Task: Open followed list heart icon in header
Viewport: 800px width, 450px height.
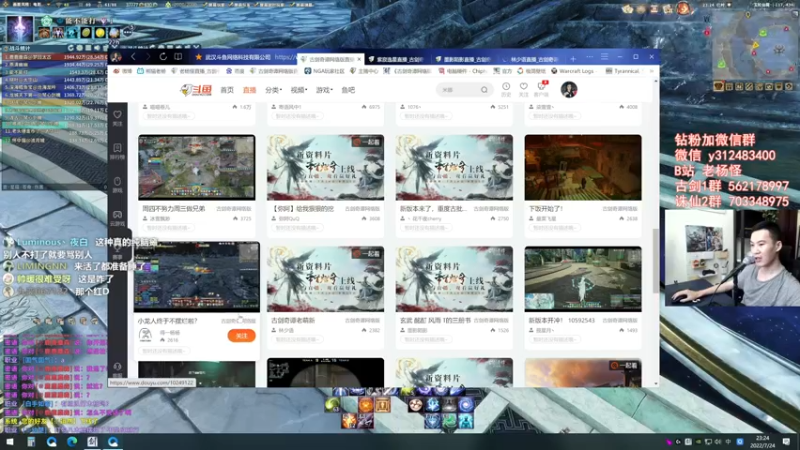Action: click(x=523, y=89)
